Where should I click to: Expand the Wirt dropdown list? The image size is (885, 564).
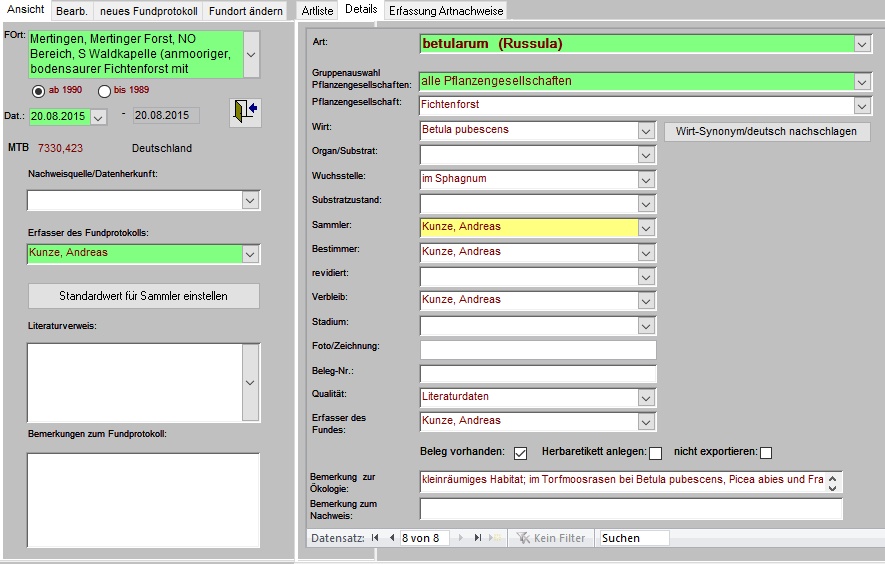point(646,130)
